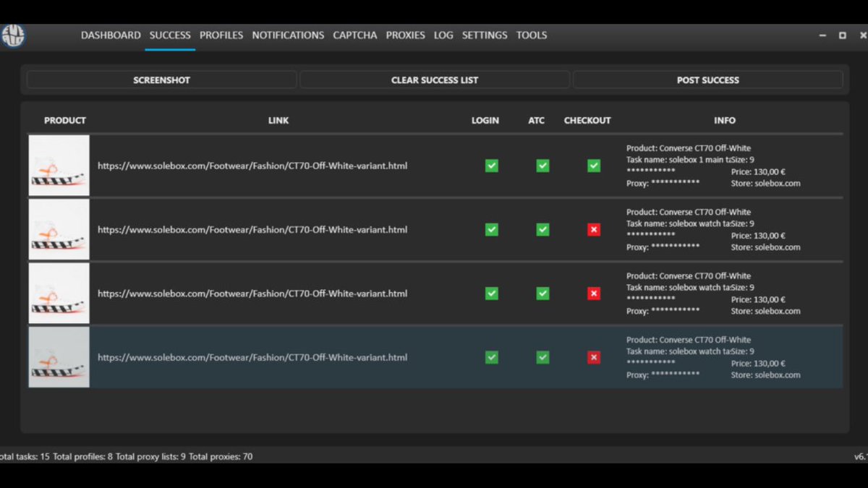Click the ATC checkmark in the highlighted row
Image resolution: width=868 pixels, height=488 pixels.
(542, 358)
